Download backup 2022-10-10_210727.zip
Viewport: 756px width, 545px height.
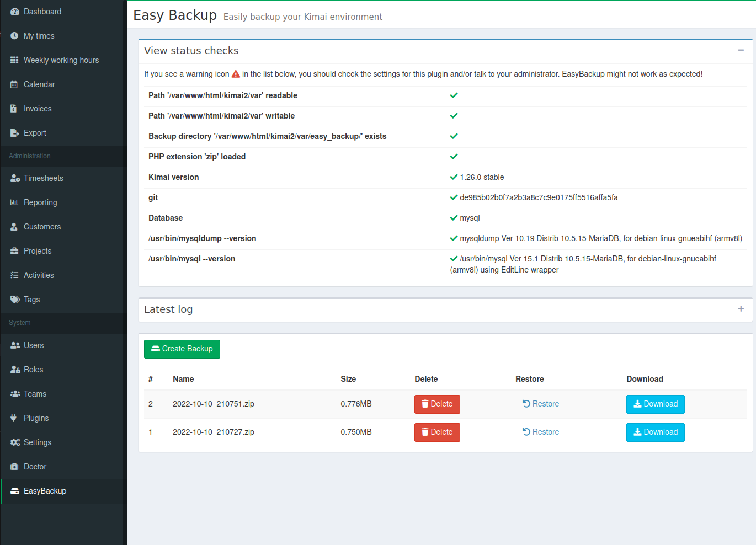tap(656, 432)
